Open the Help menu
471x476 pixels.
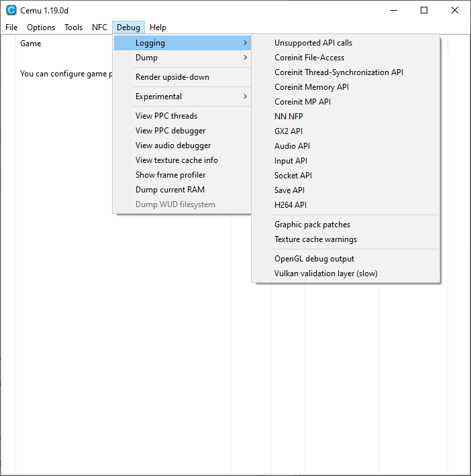pyautogui.click(x=158, y=27)
